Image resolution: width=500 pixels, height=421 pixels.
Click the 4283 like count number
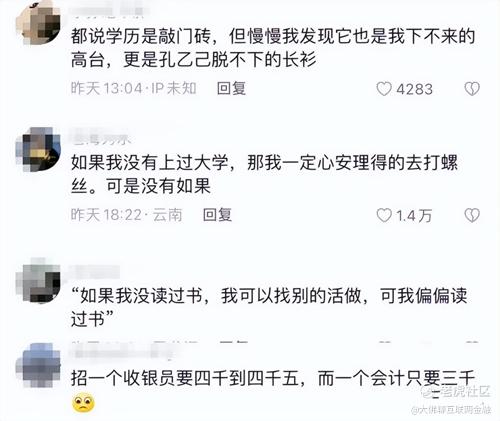tap(414, 89)
